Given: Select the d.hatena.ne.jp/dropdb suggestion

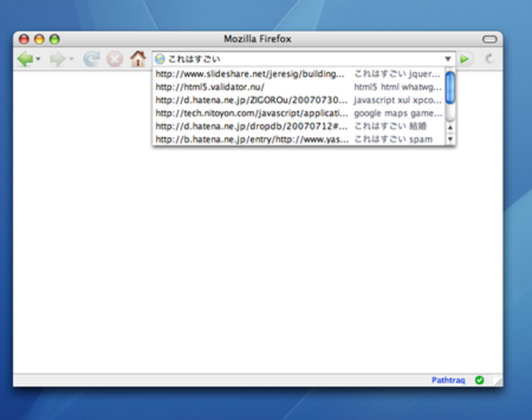Looking at the screenshot, I should click(x=299, y=126).
